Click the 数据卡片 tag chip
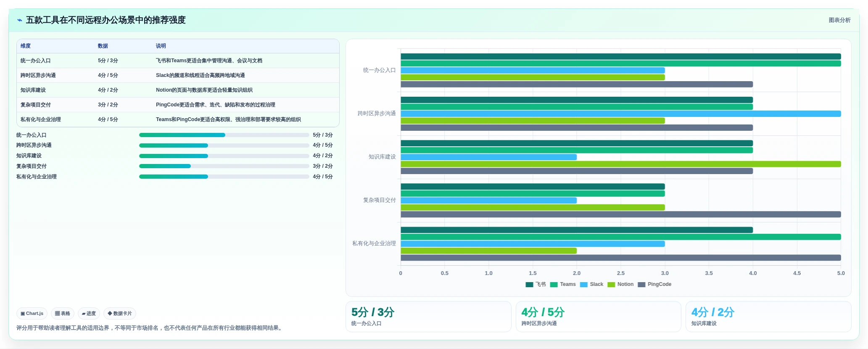The width and height of the screenshot is (868, 349). click(x=120, y=314)
